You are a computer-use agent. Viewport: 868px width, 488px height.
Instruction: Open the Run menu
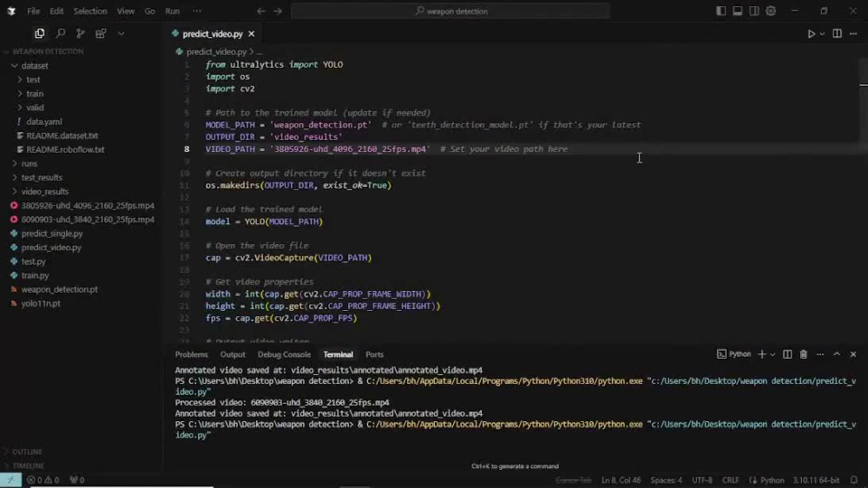coord(172,11)
